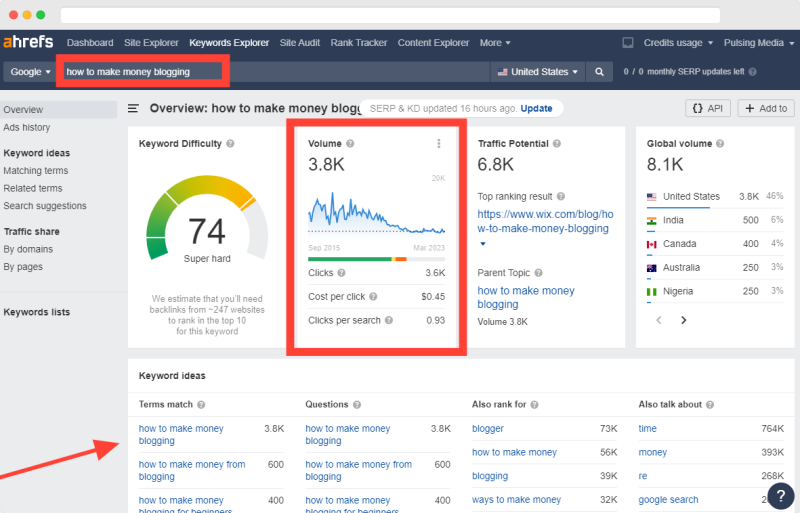Click the browser address bar

[x=390, y=15]
